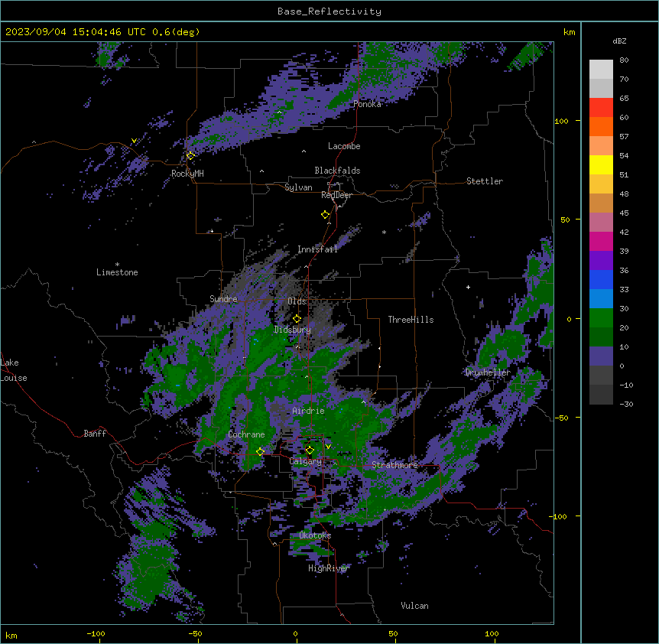Click the Didsbury city label
The height and width of the screenshot is (644, 659).
pyautogui.click(x=293, y=330)
